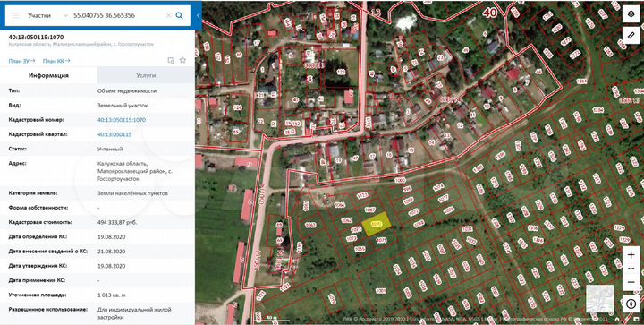This screenshot has height=325, width=644.
Task: Select the value 'Земли населённых пунктов'
Action: click(x=132, y=193)
